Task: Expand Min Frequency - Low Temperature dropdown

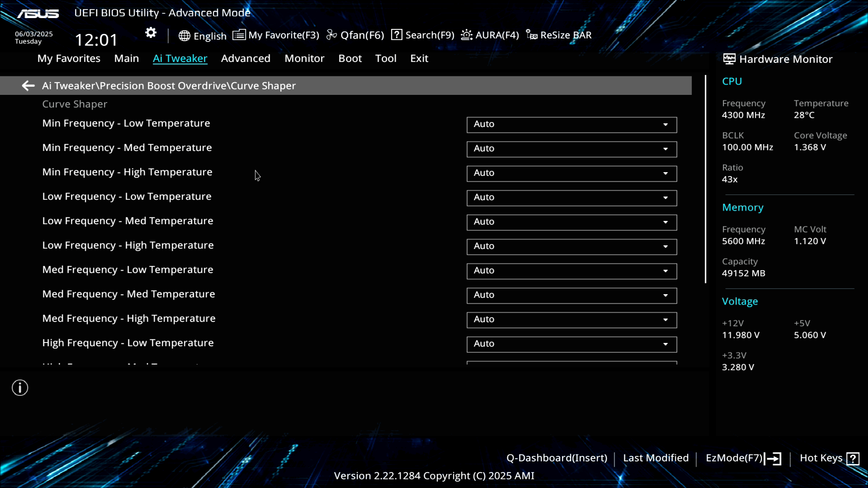Action: click(x=571, y=124)
